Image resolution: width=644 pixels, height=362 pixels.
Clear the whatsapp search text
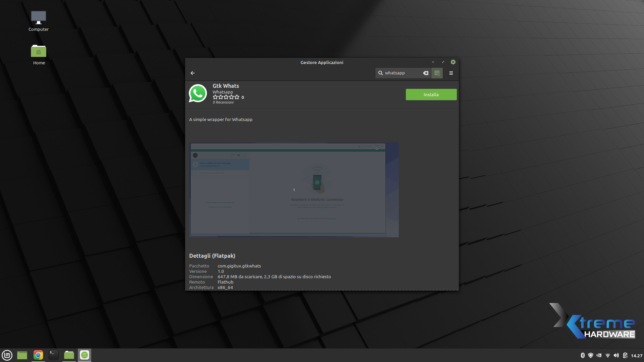pyautogui.click(x=426, y=73)
